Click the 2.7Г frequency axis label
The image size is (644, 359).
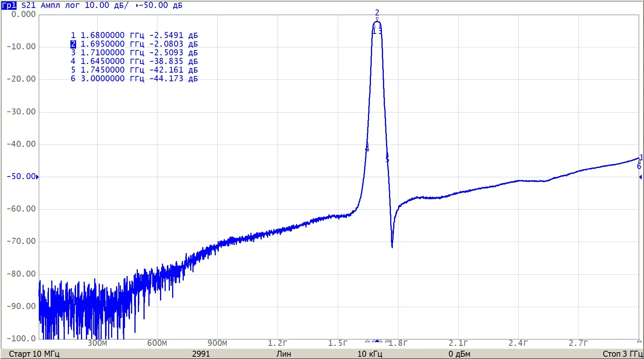578,343
